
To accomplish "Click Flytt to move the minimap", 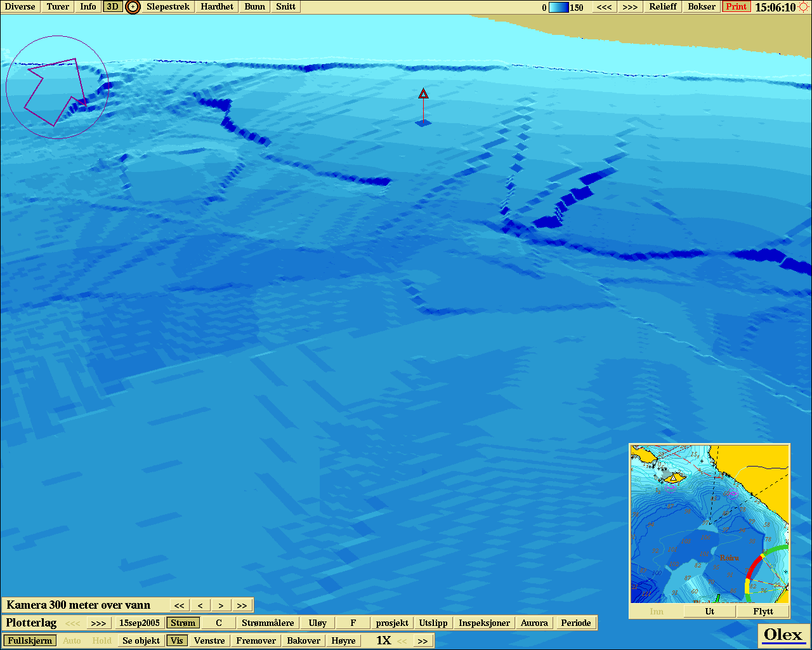I will [763, 611].
